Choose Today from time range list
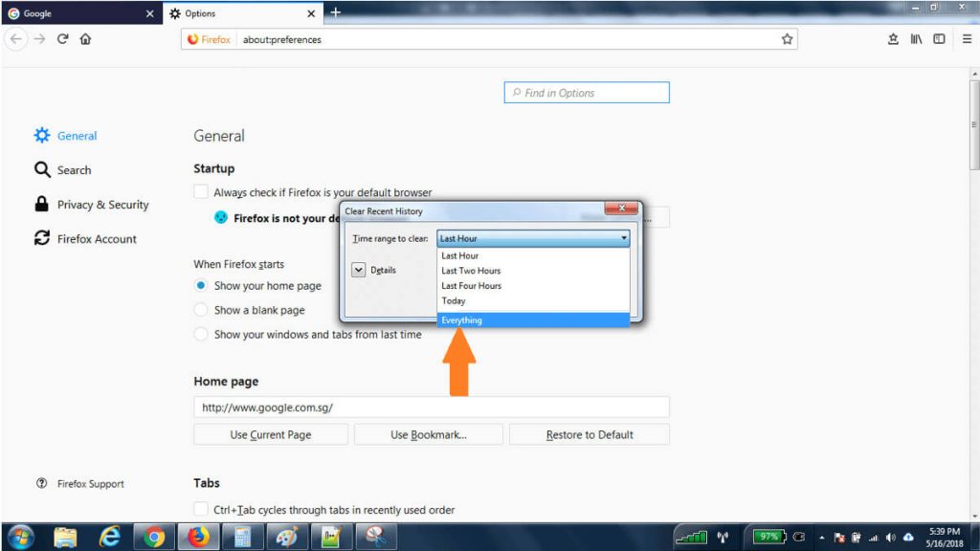 point(533,300)
